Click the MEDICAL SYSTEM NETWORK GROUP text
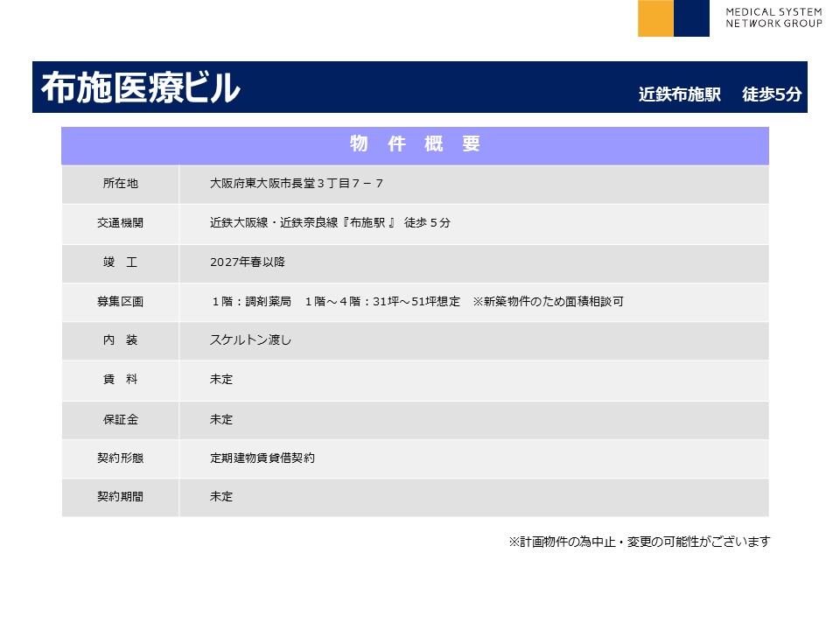The height and width of the screenshot is (630, 840). click(x=773, y=17)
